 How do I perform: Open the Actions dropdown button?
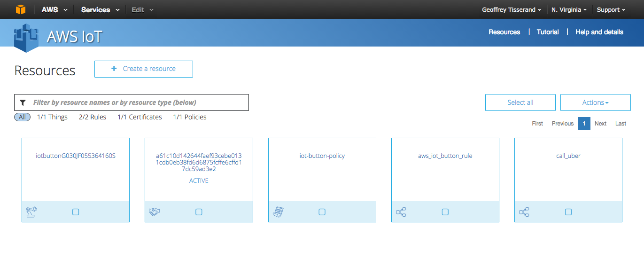point(596,102)
